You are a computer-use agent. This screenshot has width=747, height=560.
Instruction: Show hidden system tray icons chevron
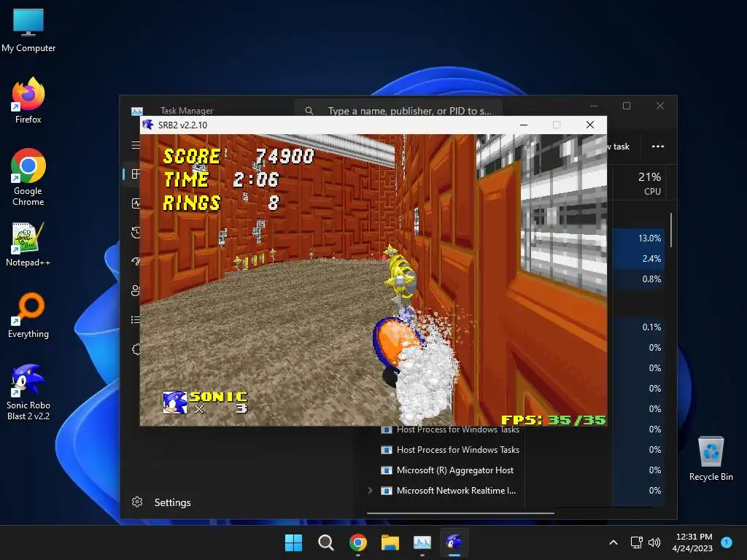614,542
